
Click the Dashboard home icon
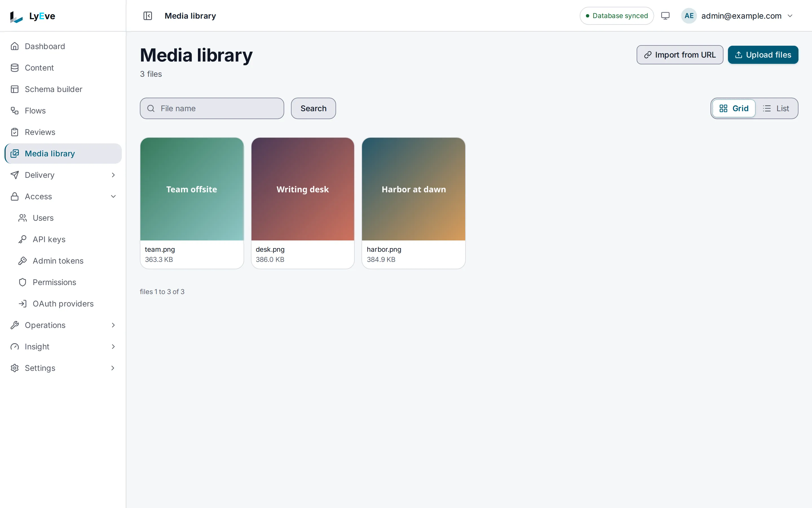click(14, 46)
